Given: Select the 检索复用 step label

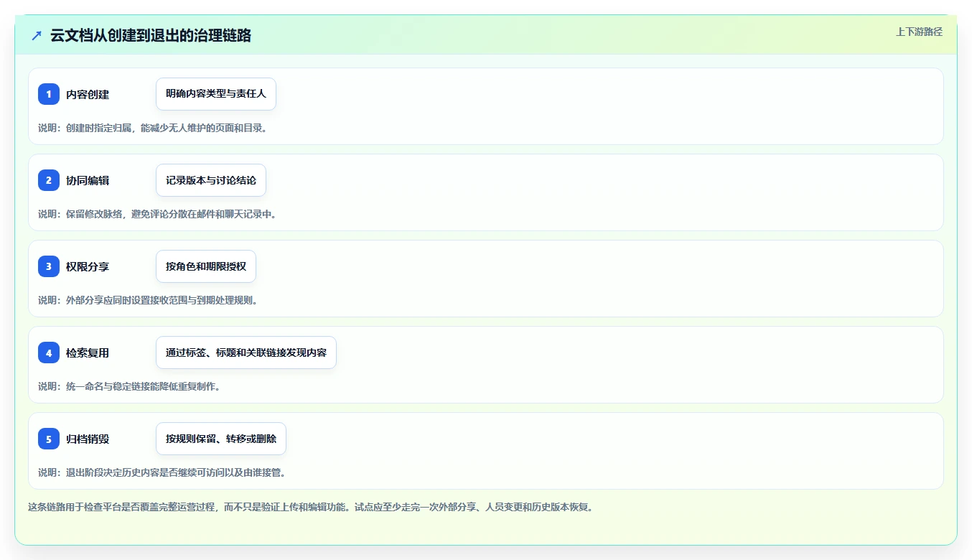Looking at the screenshot, I should tap(88, 353).
